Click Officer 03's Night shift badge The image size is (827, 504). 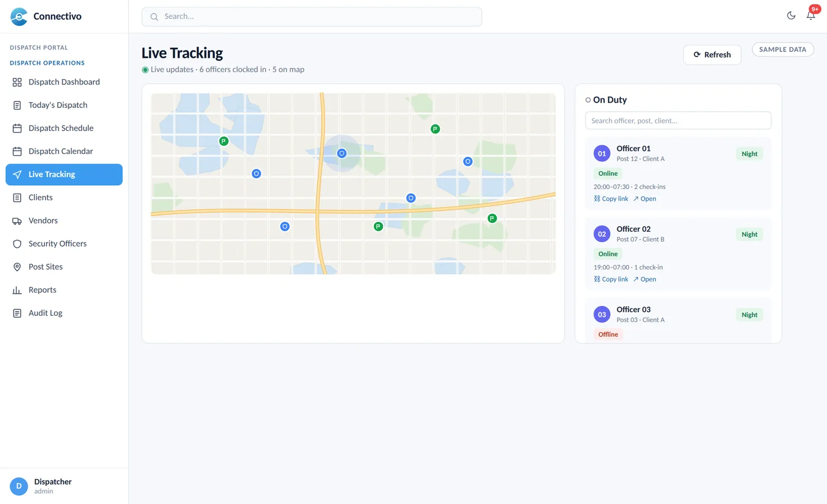click(750, 315)
